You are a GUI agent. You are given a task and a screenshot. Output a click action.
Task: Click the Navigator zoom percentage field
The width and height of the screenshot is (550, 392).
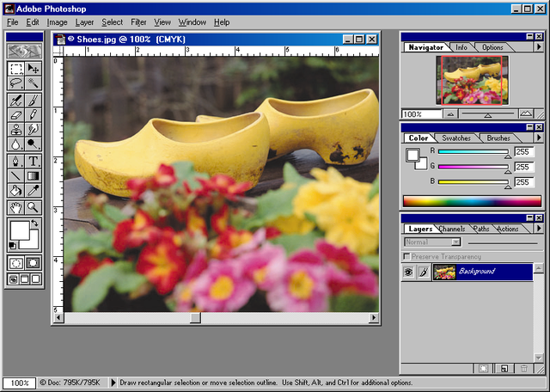point(422,114)
